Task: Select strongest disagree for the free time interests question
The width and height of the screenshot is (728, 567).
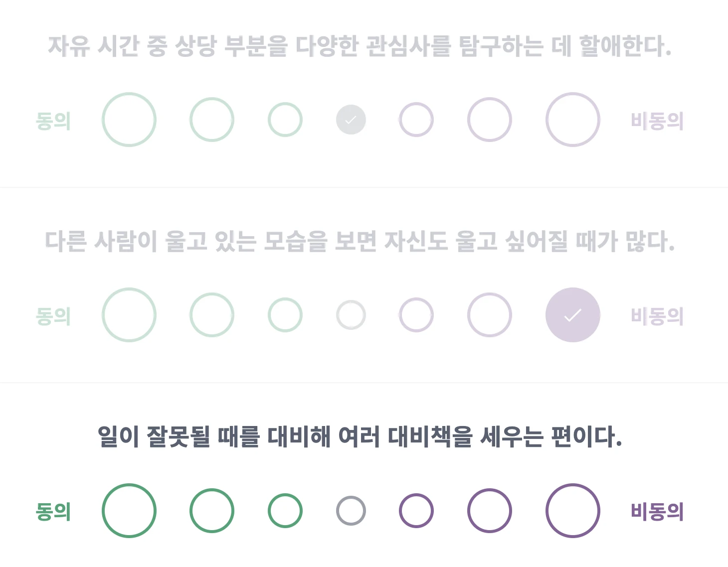Action: (x=572, y=120)
